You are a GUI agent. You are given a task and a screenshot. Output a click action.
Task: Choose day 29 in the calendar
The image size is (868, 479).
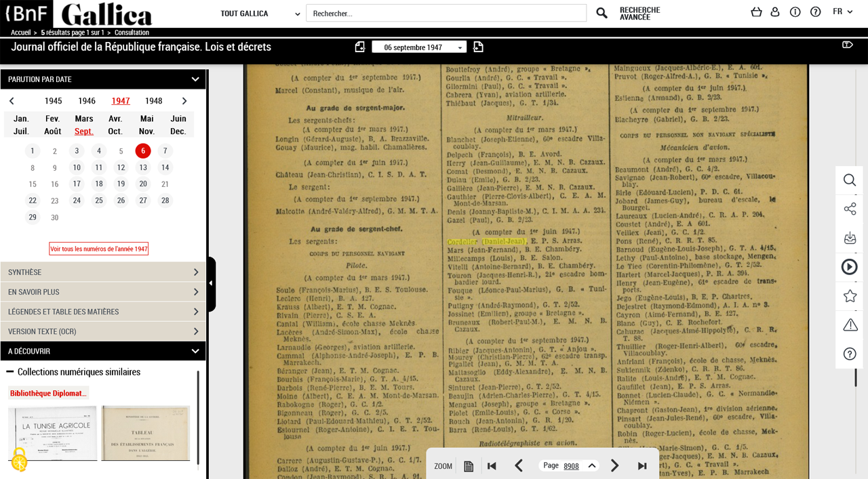click(x=33, y=217)
